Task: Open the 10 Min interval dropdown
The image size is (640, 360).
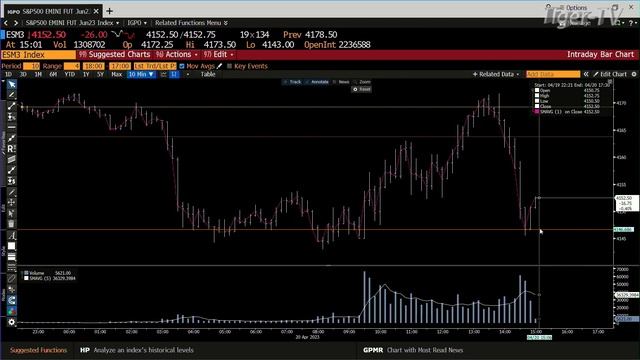Action: point(141,74)
